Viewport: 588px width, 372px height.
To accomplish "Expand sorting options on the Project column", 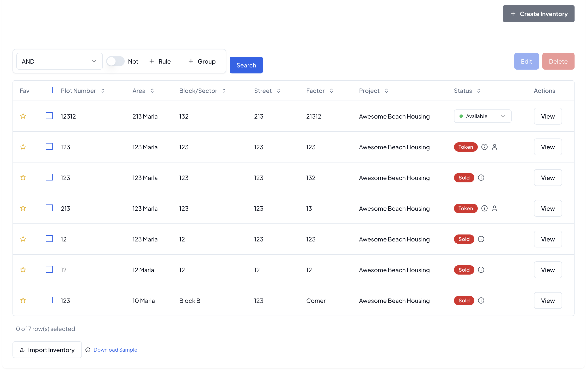I will [386, 90].
